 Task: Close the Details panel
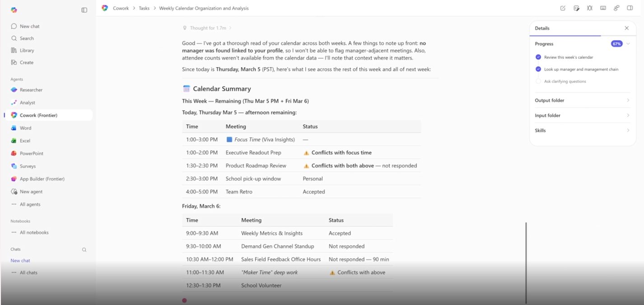coord(626,28)
